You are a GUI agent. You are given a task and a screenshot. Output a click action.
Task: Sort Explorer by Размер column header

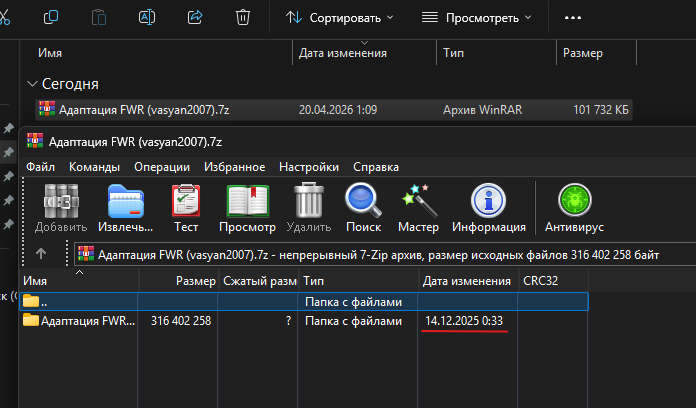582,53
